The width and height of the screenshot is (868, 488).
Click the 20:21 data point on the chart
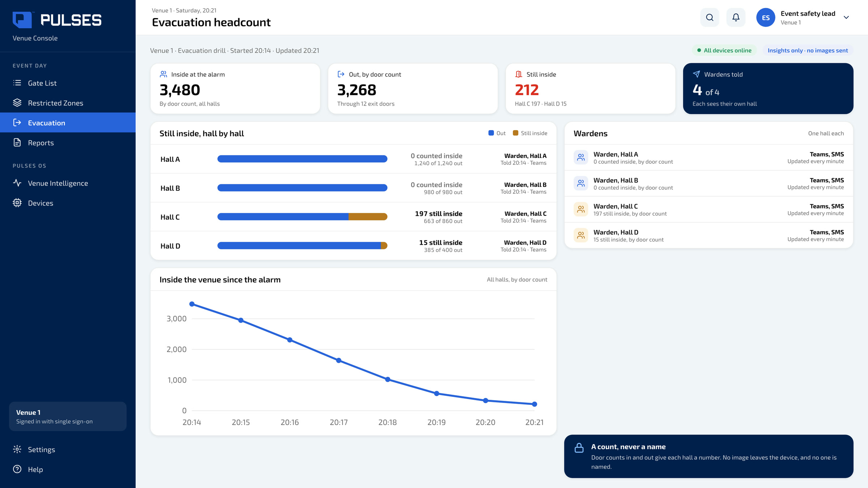point(535,404)
